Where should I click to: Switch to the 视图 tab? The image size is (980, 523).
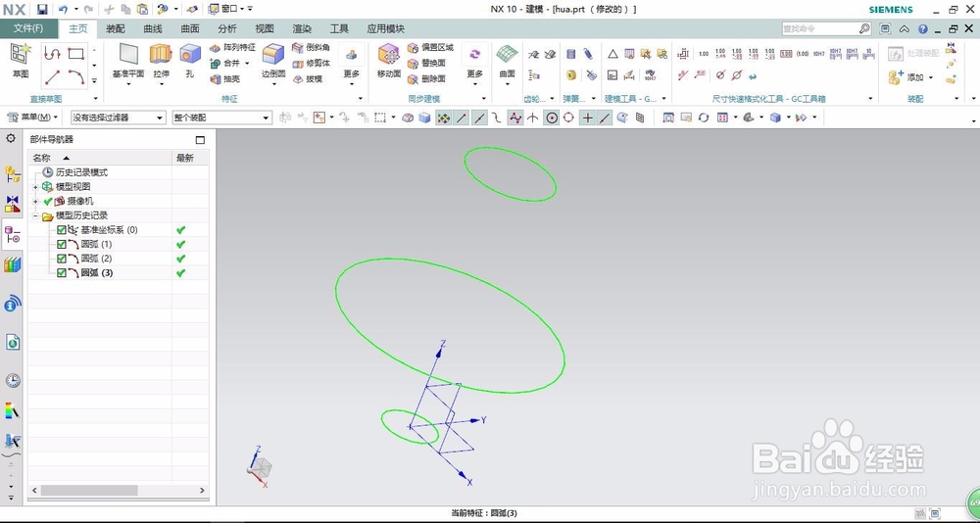[265, 28]
